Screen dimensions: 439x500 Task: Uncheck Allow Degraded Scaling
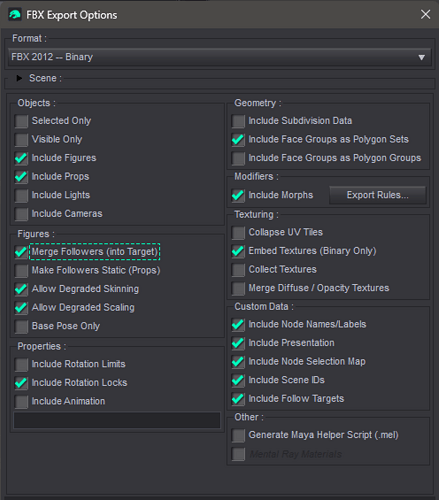[x=21, y=308]
